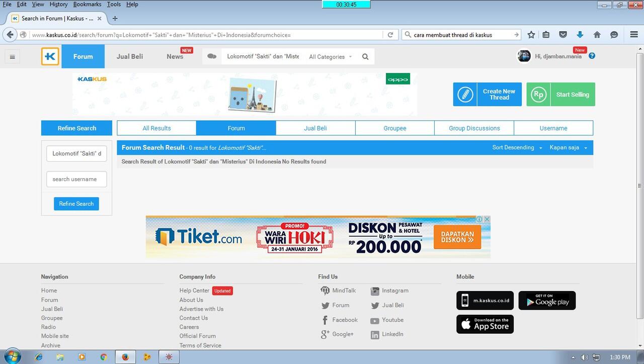Go to Jual Beli in header
644x364 pixels.
point(130,56)
